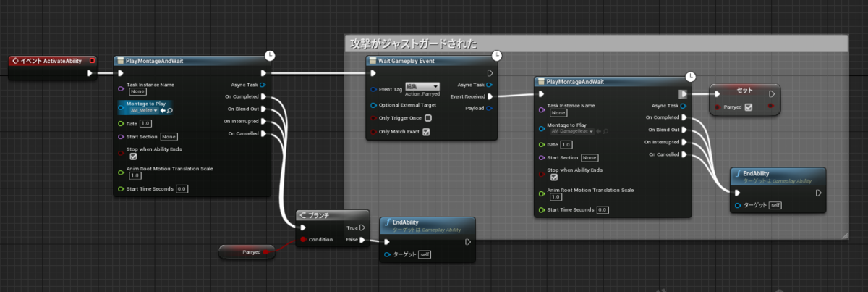Image resolution: width=868 pixels, height=292 pixels.
Task: Click the ActivateAbility event node icon
Action: tap(15, 61)
